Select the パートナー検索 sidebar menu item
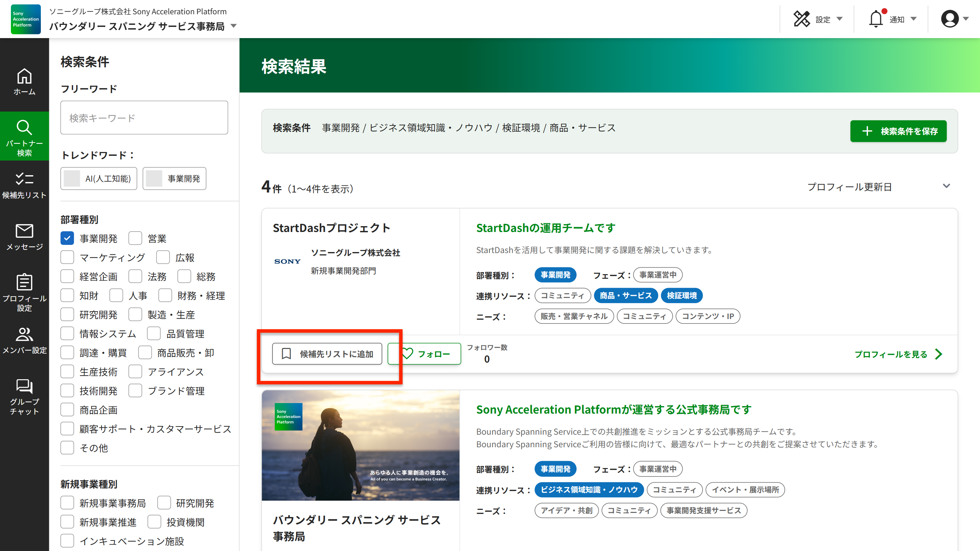Screen dimensions: 980x551 point(24,136)
